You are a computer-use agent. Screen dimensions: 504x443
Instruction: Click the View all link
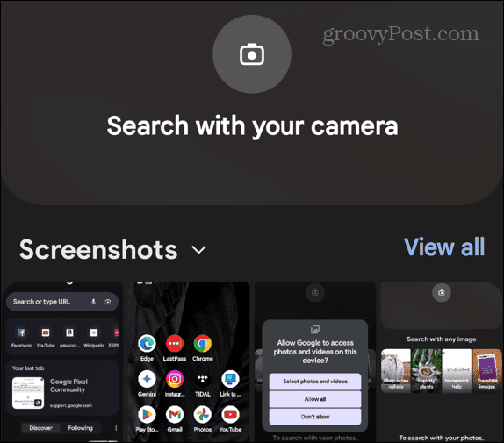point(444,247)
